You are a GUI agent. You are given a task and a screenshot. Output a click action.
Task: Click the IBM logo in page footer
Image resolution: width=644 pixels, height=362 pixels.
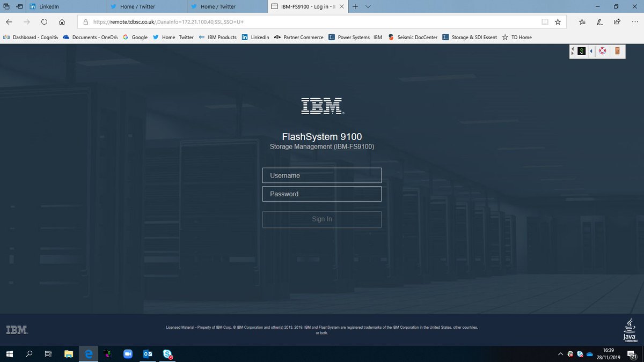pos(17,330)
